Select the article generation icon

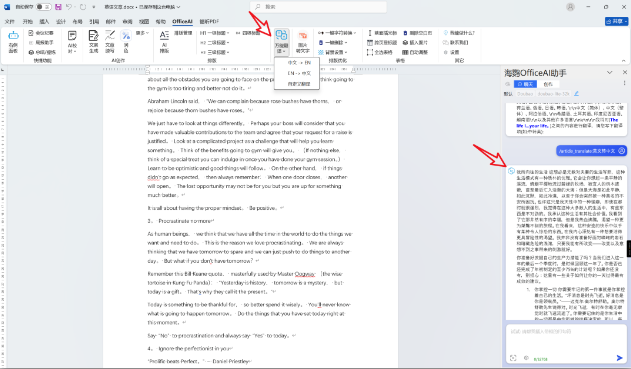click(x=93, y=41)
